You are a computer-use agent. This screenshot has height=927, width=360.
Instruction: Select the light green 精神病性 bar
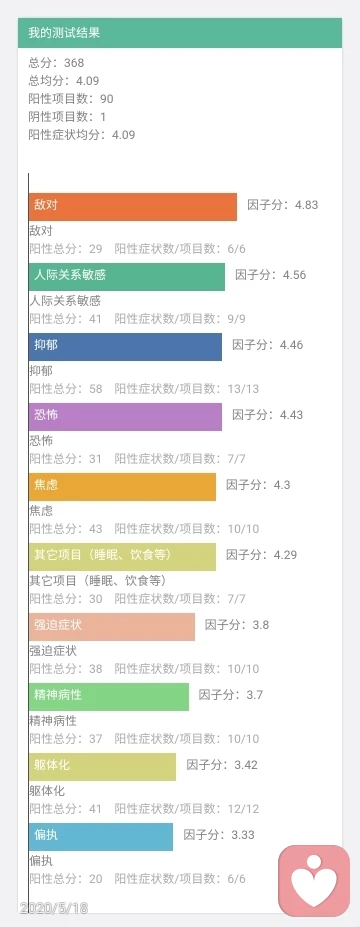click(109, 696)
